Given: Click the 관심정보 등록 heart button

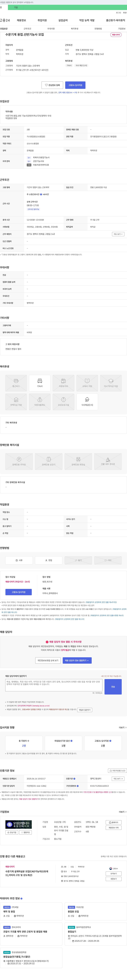Looking at the screenshot, I should pos(52,85).
